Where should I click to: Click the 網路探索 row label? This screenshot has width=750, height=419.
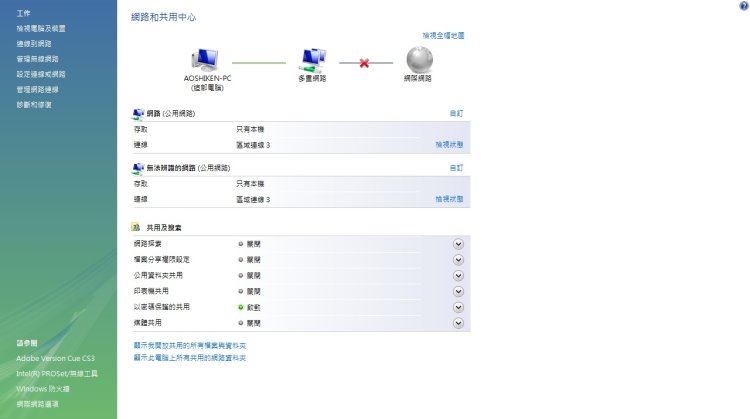point(147,243)
